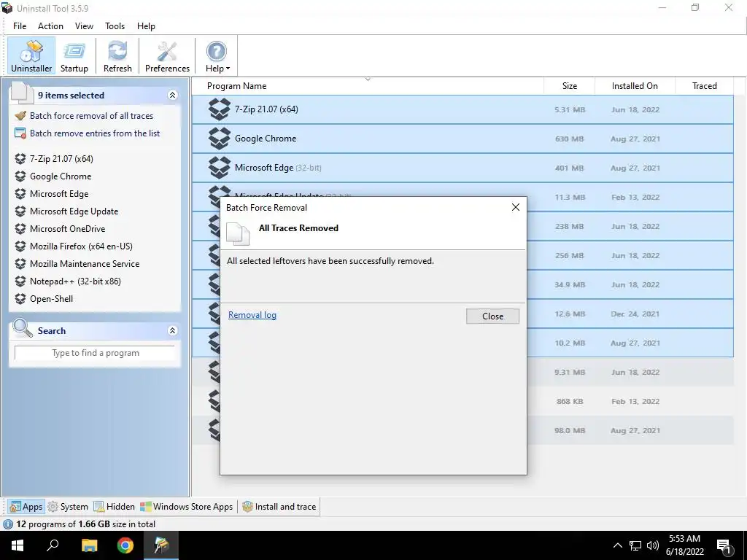This screenshot has height=560, width=747.
Task: Switch to the Startup toolbar button
Action: [74, 56]
